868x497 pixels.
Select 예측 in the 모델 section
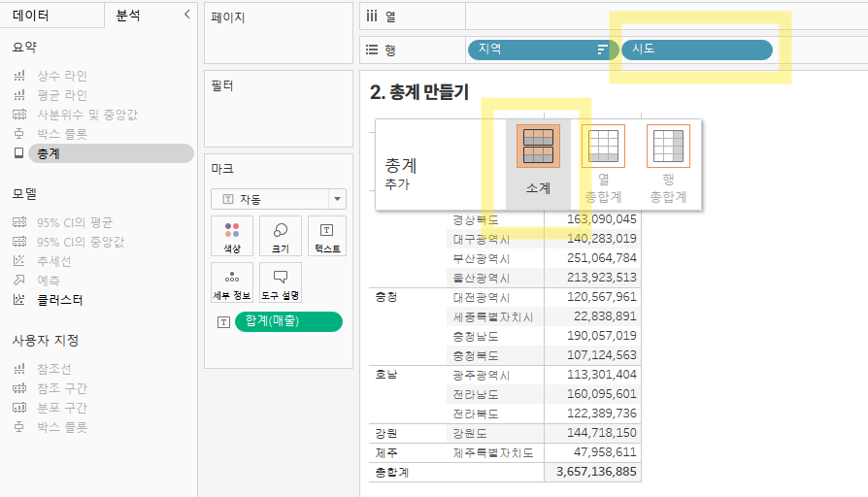coord(49,281)
